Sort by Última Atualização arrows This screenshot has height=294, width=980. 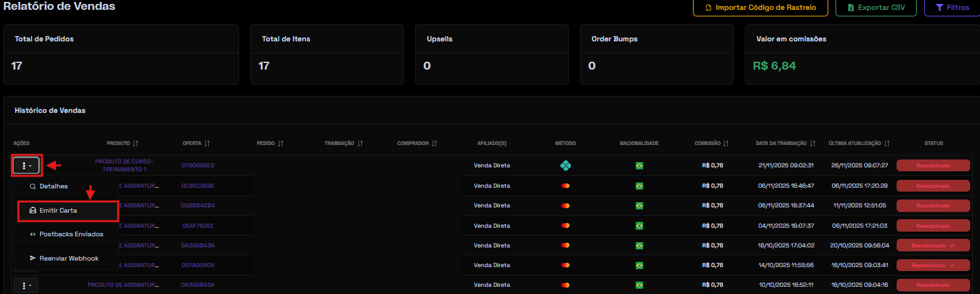887,143
